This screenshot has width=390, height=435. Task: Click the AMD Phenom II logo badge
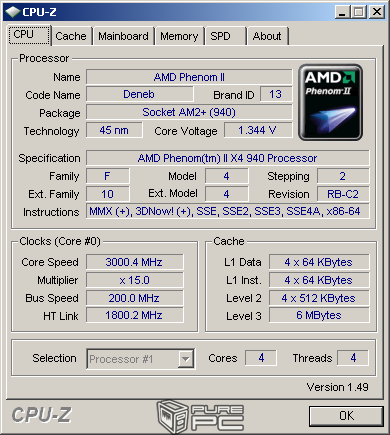pos(330,102)
